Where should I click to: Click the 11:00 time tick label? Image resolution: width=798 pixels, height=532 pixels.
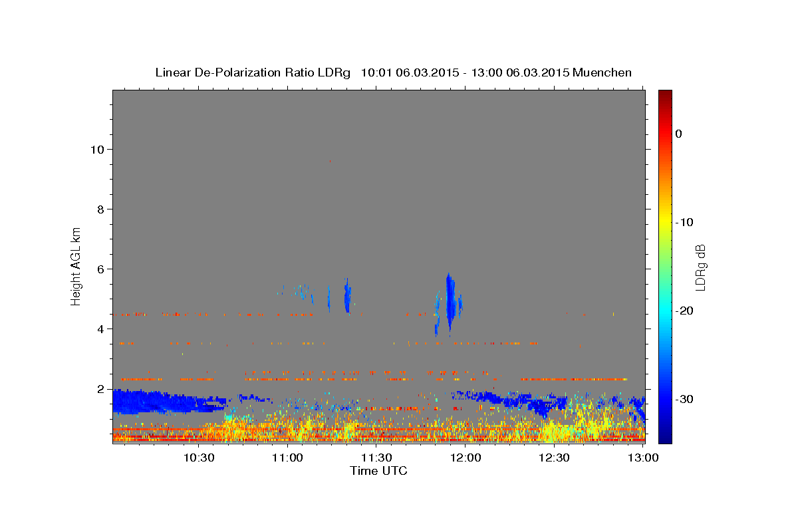click(x=288, y=458)
